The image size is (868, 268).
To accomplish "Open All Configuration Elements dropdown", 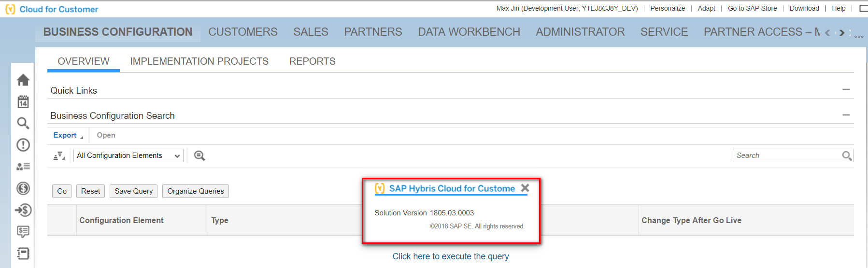I will (x=128, y=155).
